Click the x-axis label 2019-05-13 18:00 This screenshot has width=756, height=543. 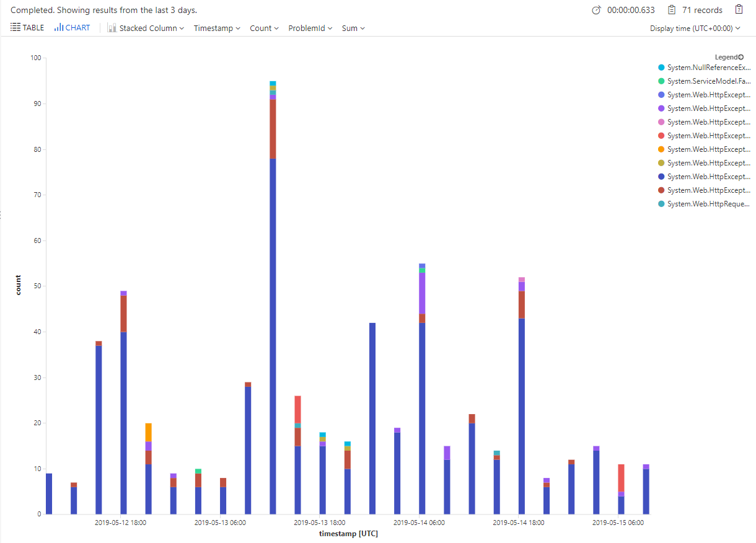coord(320,523)
